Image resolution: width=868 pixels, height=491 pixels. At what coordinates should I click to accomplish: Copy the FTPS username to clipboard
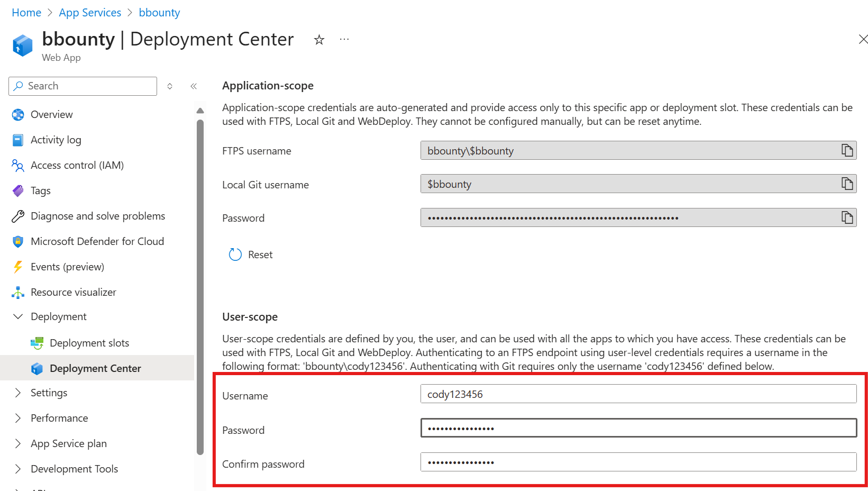coord(847,150)
